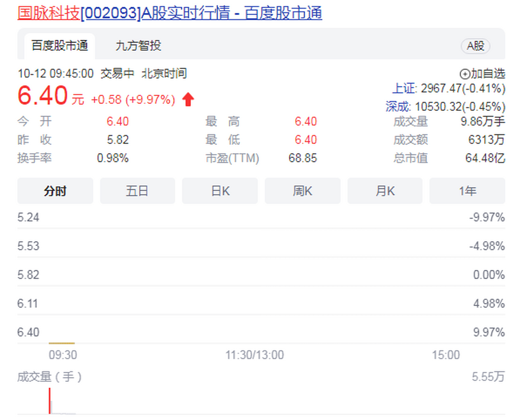Click the 成交量（手）chart label

(x=50, y=377)
